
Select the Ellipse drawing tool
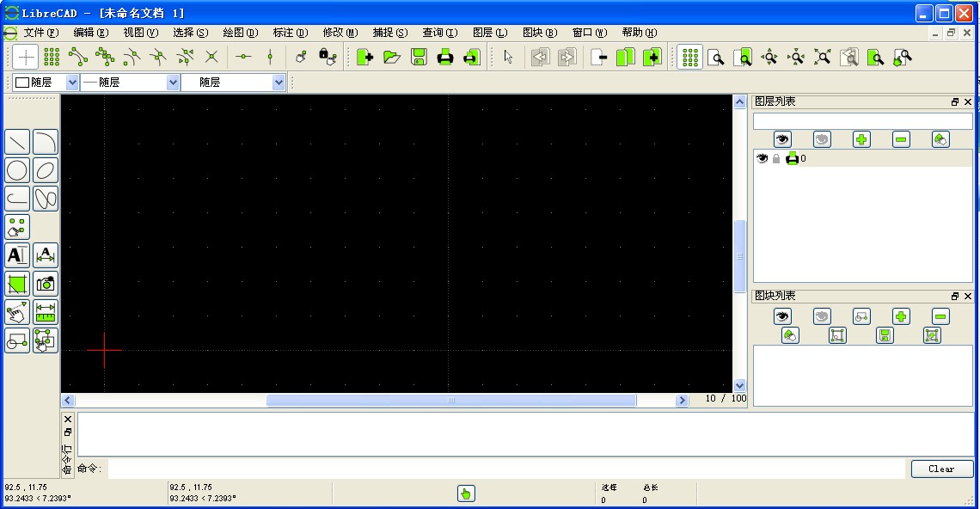[46, 170]
